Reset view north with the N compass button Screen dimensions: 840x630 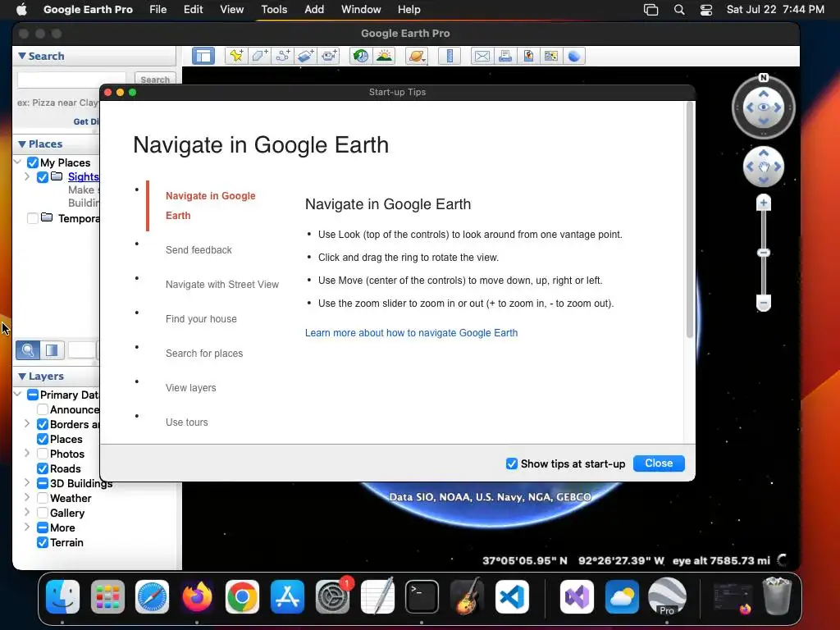point(764,78)
